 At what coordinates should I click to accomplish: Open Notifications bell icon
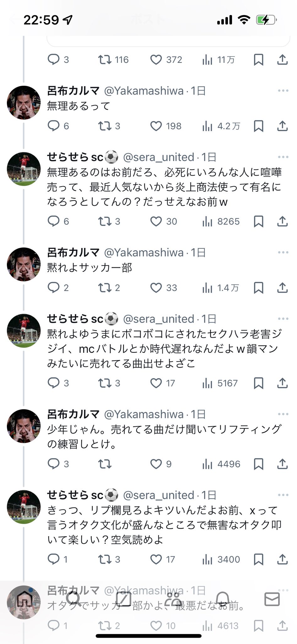coord(223,599)
